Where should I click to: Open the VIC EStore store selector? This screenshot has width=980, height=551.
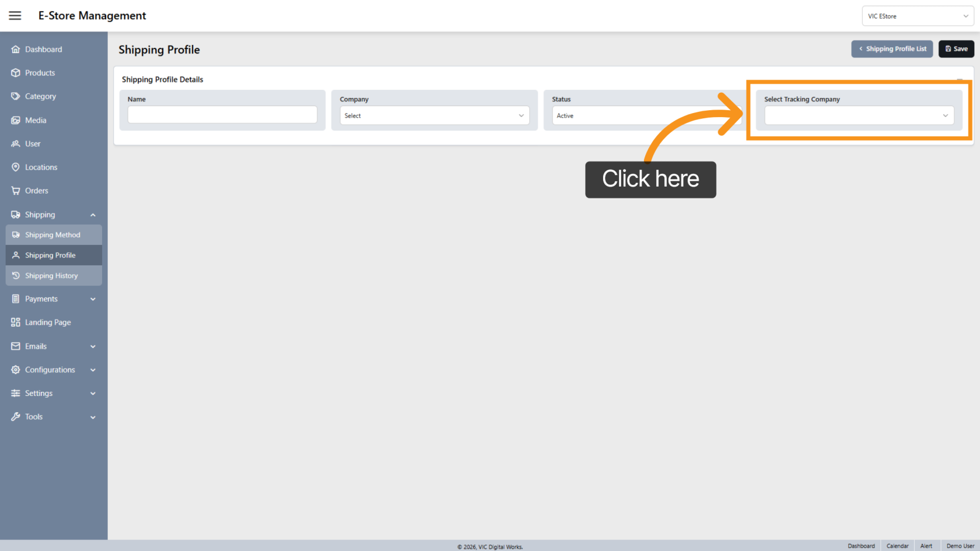click(917, 16)
